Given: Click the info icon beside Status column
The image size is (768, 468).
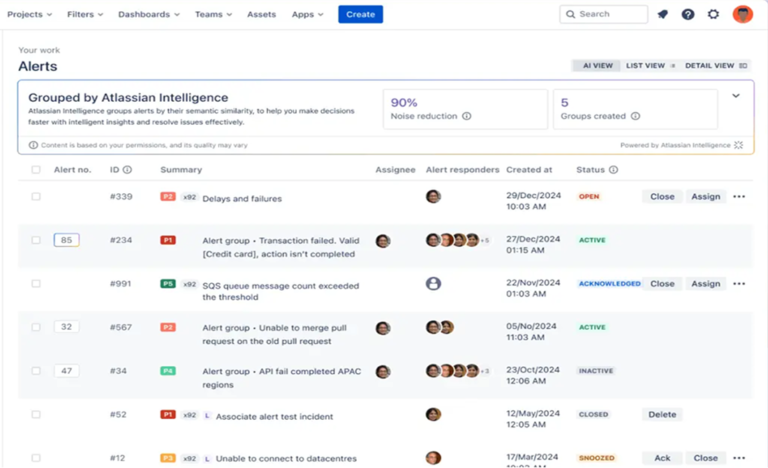Looking at the screenshot, I should tap(613, 170).
